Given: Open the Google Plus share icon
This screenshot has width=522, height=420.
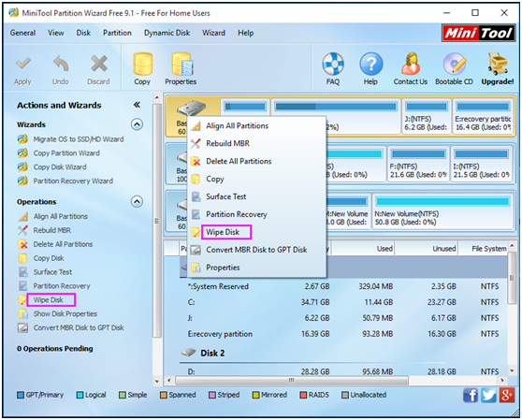Looking at the screenshot, I should [x=507, y=395].
